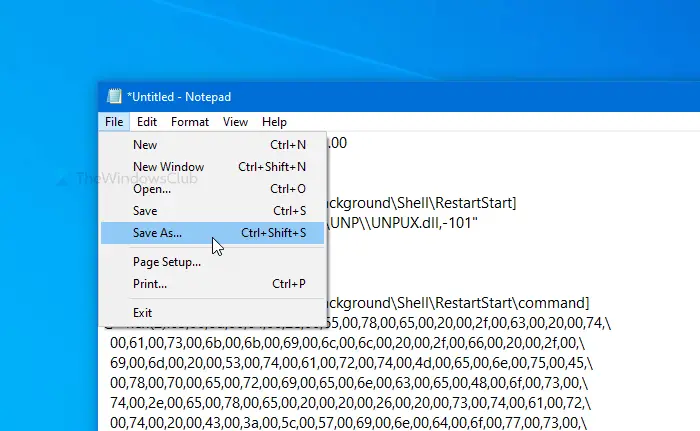Click the line containing UNPUX.dll,-101
The width and height of the screenshot is (700, 431).
click(x=403, y=222)
